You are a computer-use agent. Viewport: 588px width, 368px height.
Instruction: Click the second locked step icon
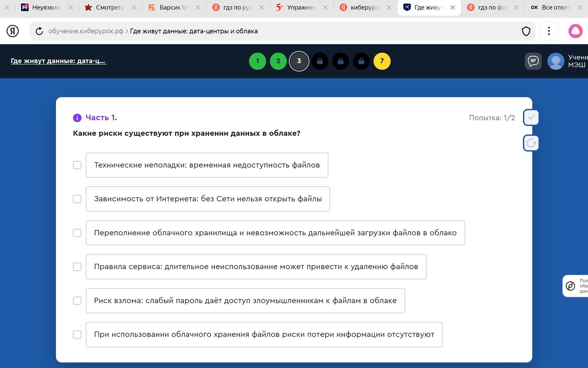coord(341,61)
